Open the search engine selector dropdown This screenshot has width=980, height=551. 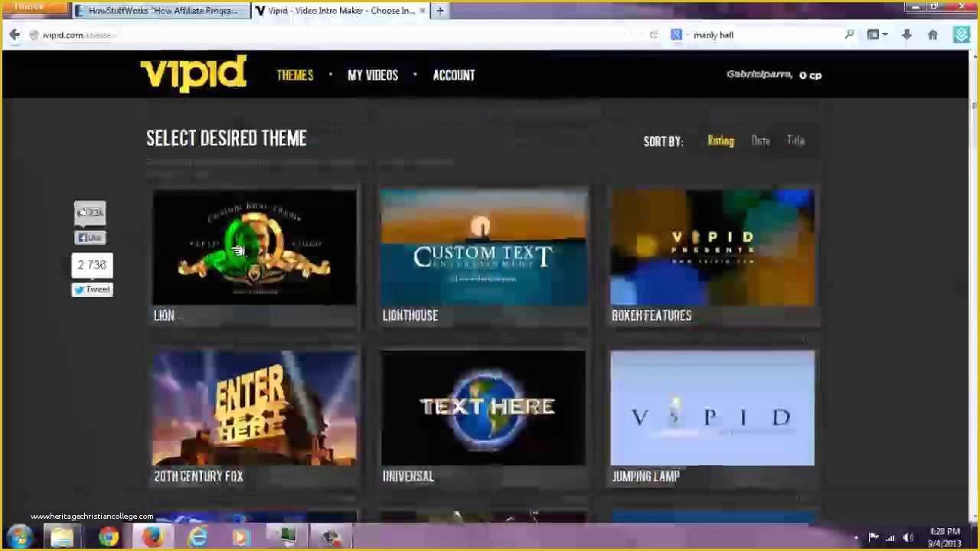(678, 34)
